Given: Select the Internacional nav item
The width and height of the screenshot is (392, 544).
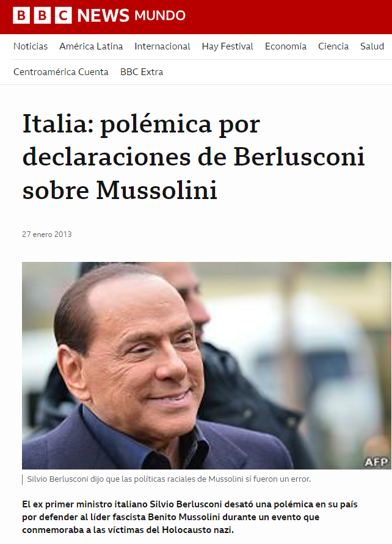Looking at the screenshot, I should (x=162, y=46).
